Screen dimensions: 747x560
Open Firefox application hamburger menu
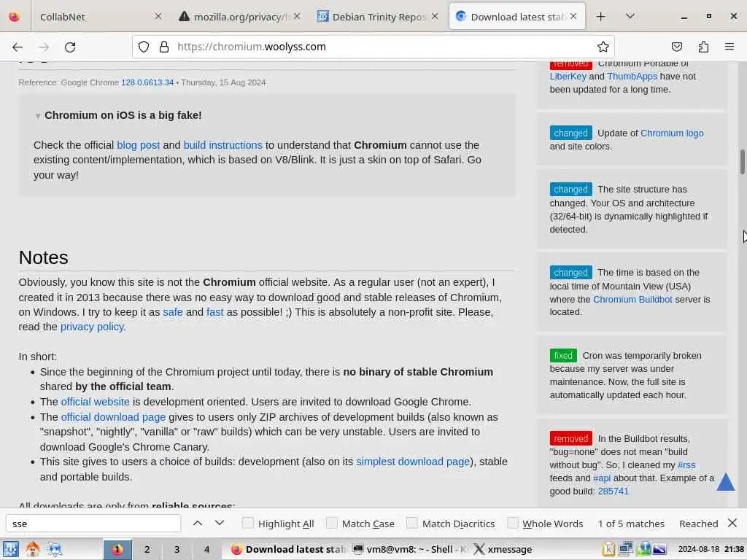click(729, 47)
